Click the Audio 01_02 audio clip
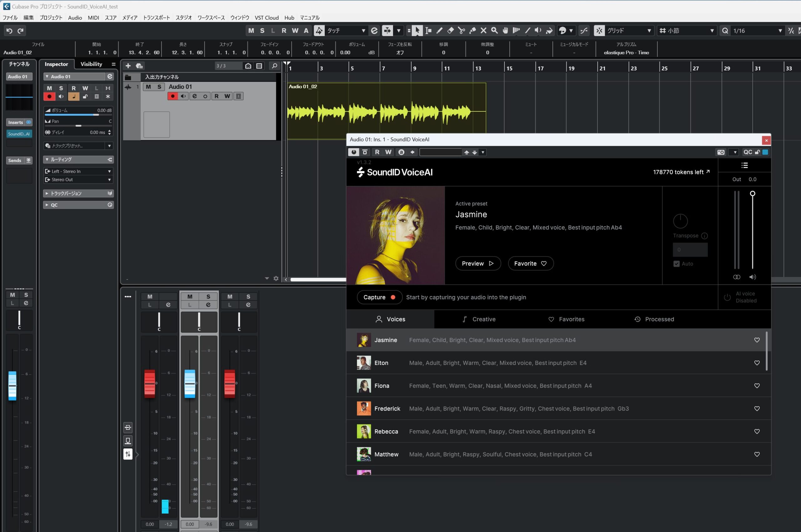The height and width of the screenshot is (532, 801). pos(386,111)
